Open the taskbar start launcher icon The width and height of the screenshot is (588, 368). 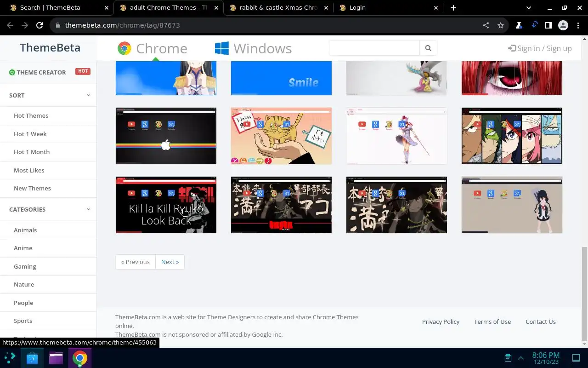10,357
